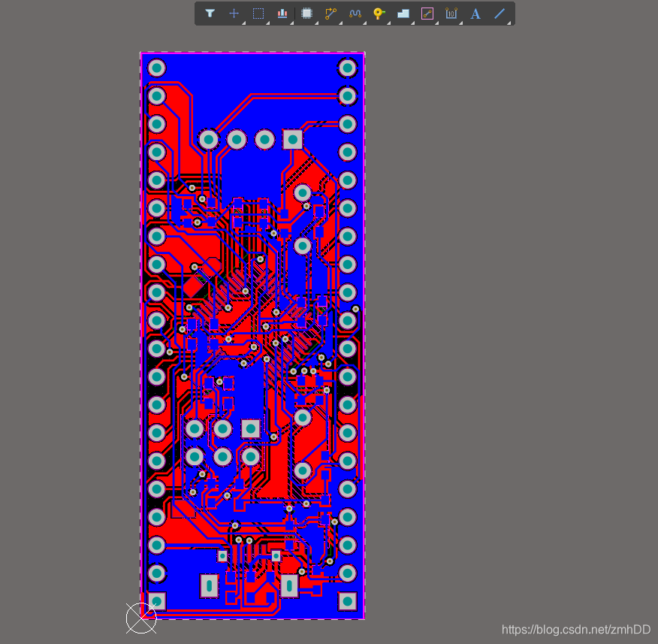658x644 pixels.
Task: Select the square pad in six-pin header
Action: coord(250,428)
